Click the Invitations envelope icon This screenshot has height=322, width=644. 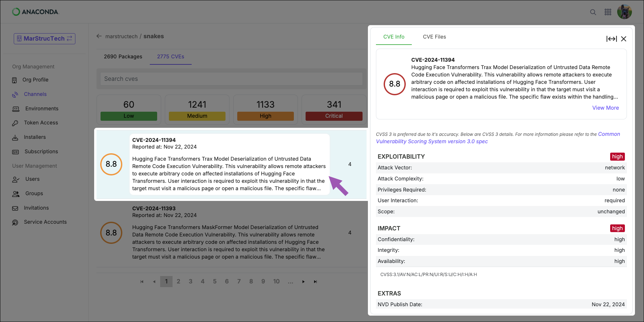[x=15, y=208]
